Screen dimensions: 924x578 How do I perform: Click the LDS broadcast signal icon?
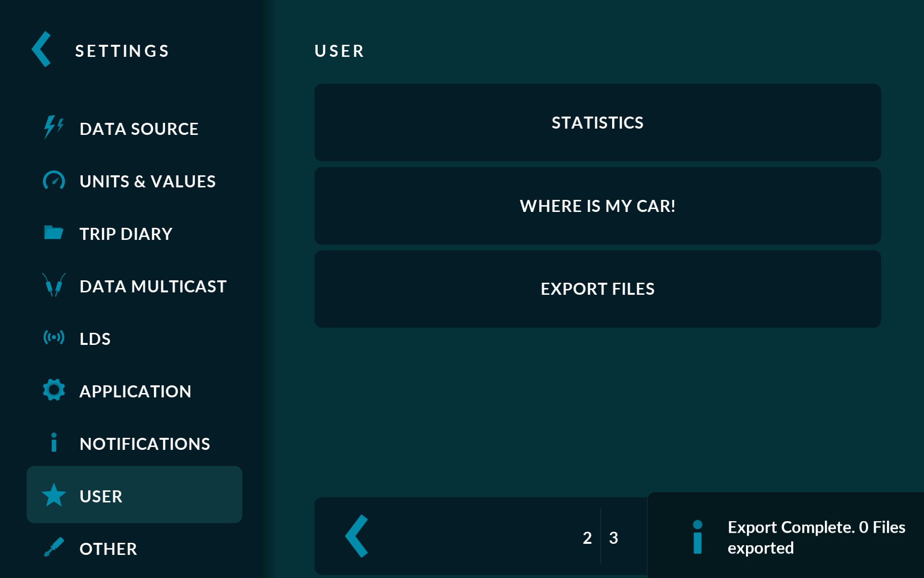[x=53, y=337]
